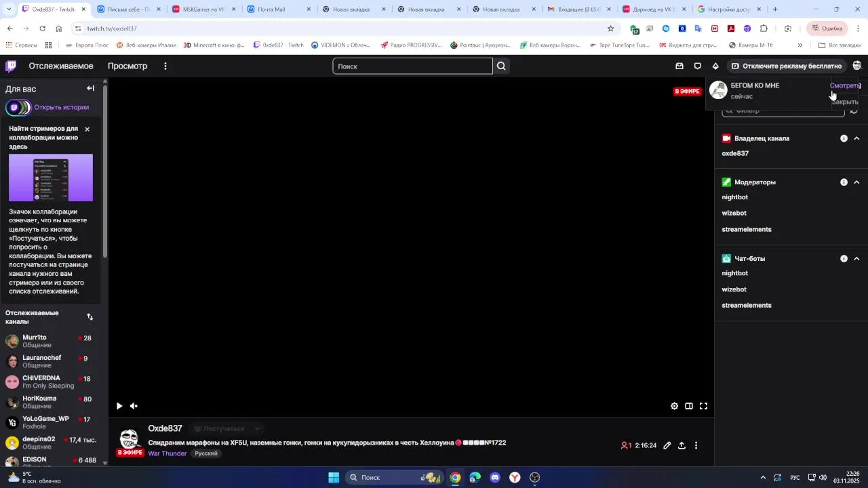The image size is (868, 488).
Task: Click the search magnifier button
Action: (501, 66)
